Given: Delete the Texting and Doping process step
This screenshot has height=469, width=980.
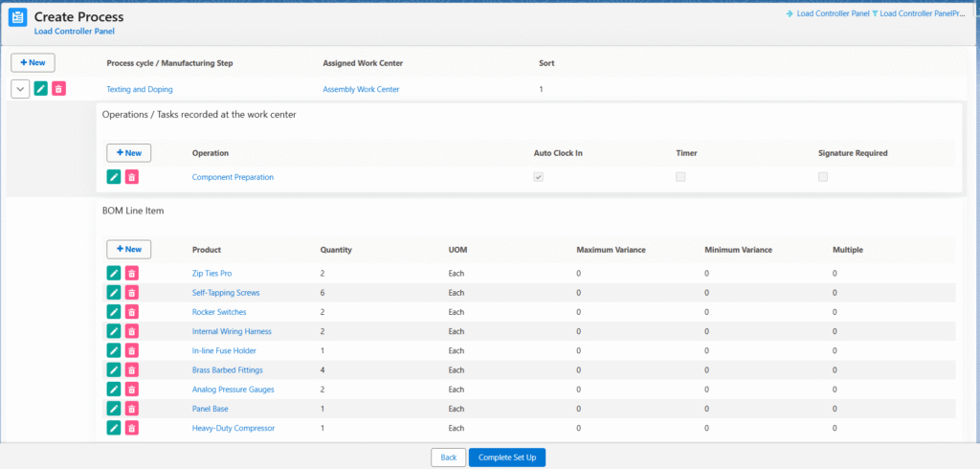Looking at the screenshot, I should 58,89.
